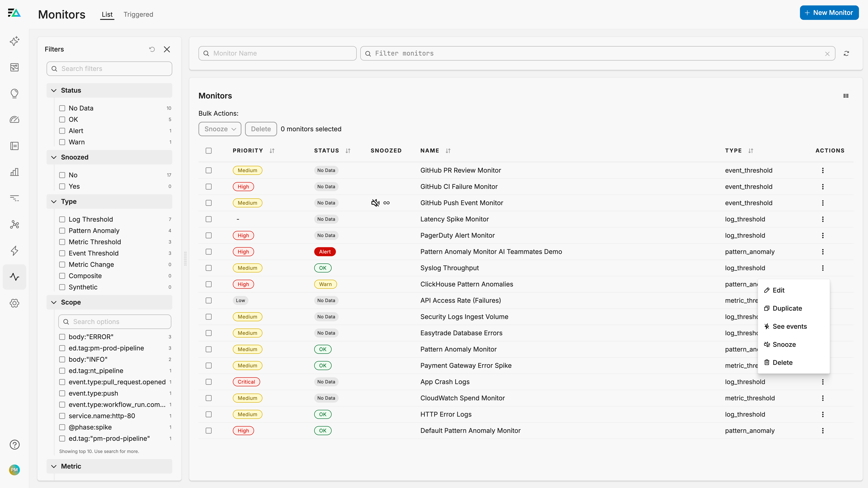Sort monitors by Status
Viewport: 868px width, 488px height.
click(x=348, y=151)
